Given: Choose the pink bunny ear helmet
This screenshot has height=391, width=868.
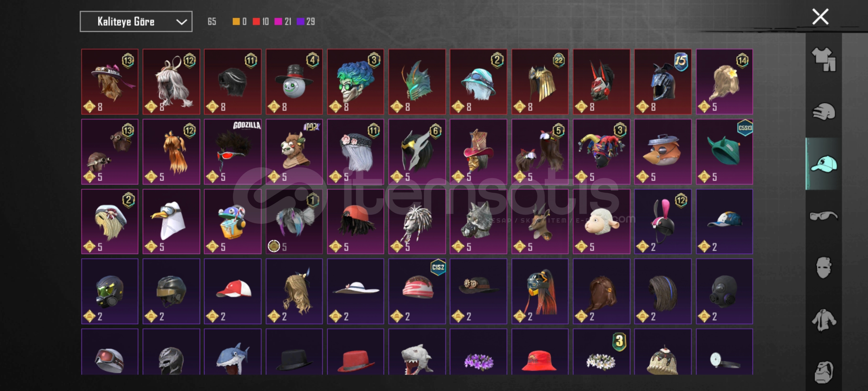Looking at the screenshot, I should [x=663, y=222].
